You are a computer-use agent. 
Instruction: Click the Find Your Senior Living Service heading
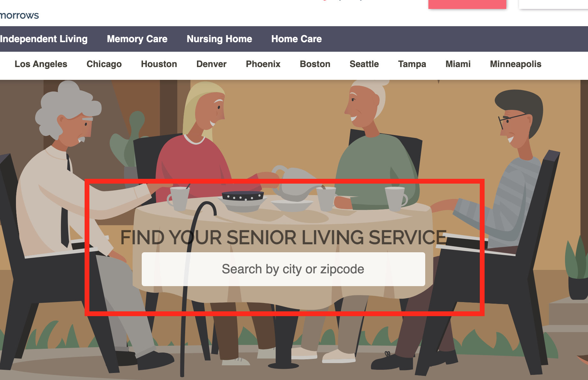click(283, 238)
